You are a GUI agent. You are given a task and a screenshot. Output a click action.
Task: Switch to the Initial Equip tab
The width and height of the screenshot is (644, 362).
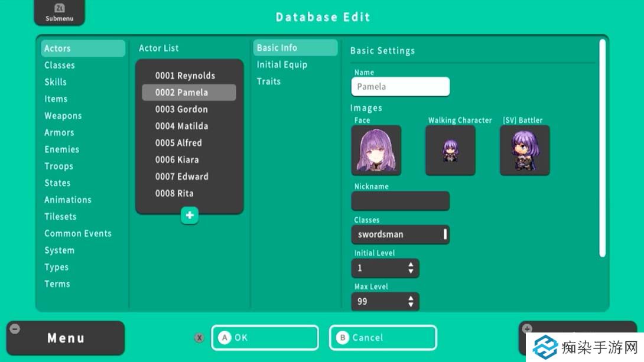[284, 64]
